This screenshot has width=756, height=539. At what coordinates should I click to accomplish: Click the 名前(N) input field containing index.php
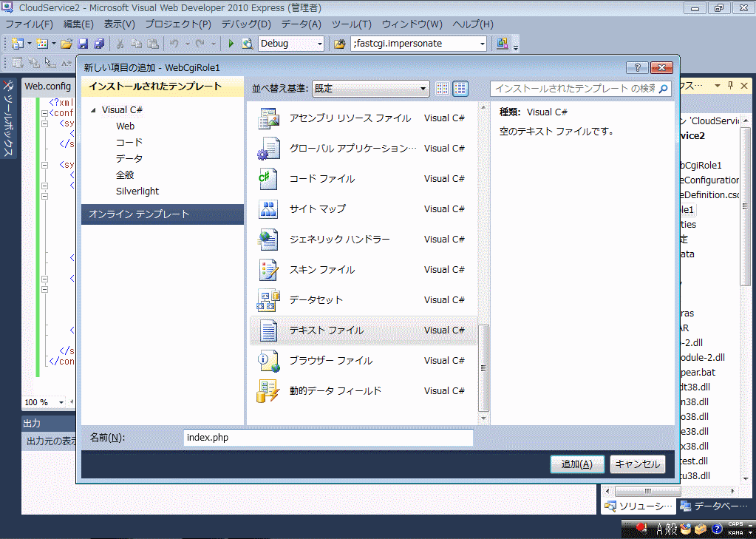coord(328,438)
